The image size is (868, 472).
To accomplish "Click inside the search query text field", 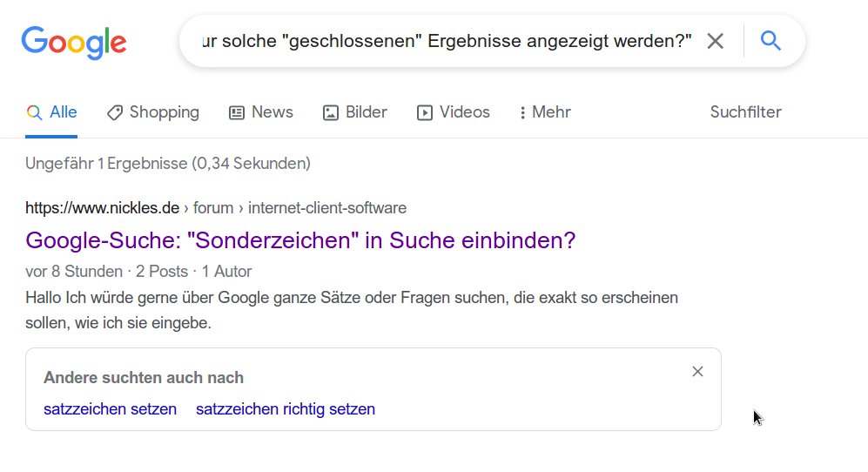I will [447, 41].
